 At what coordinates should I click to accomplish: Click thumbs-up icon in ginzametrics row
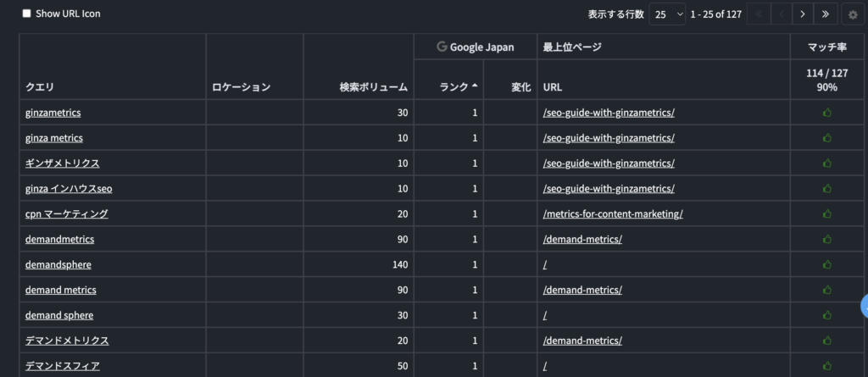tap(827, 113)
